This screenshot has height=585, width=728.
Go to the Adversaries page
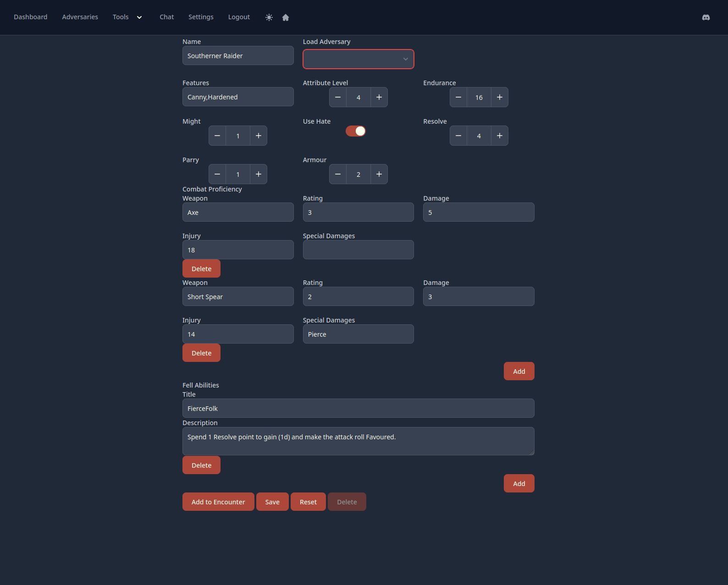pos(80,17)
